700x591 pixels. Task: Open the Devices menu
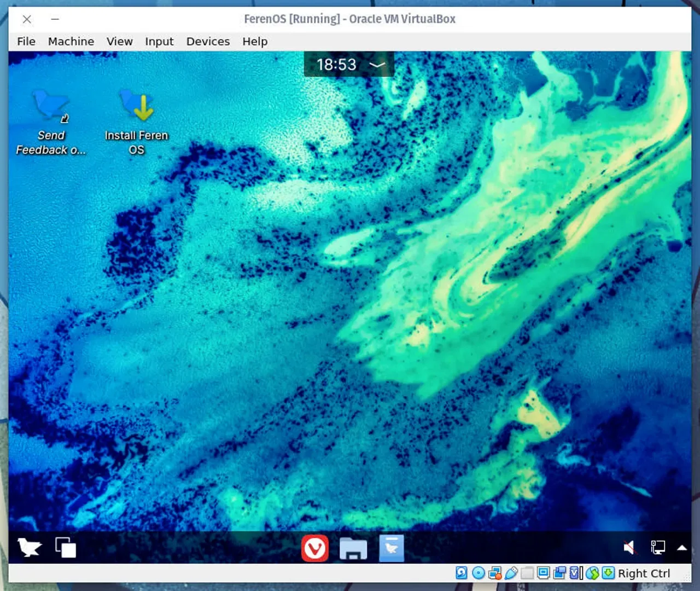point(208,42)
